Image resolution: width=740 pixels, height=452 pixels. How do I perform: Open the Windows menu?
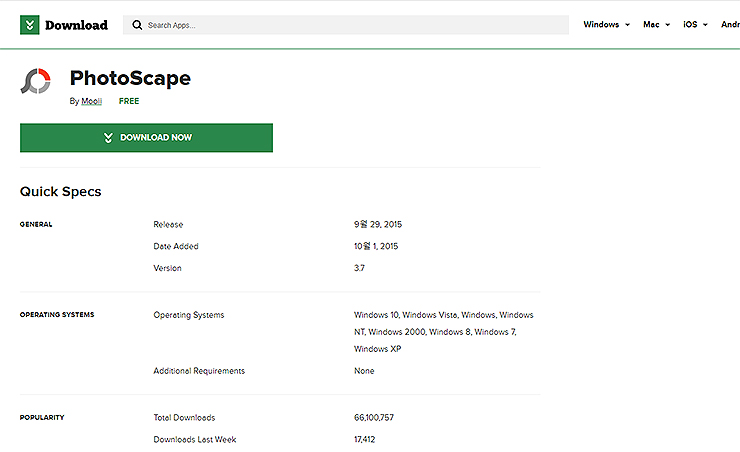[x=601, y=25]
